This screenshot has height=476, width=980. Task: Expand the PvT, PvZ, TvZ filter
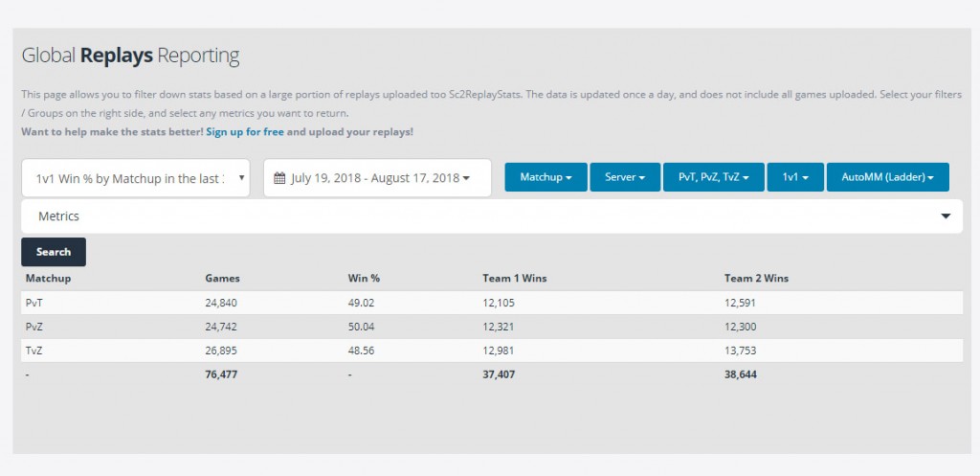pos(713,177)
